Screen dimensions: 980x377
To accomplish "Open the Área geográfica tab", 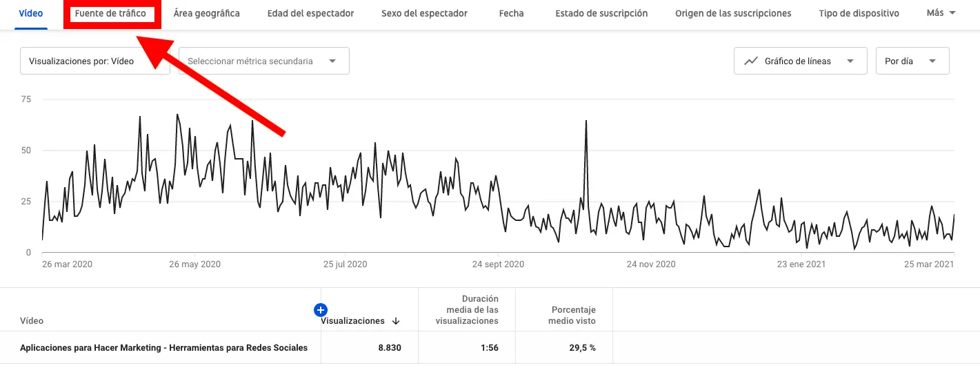I will 207,14.
